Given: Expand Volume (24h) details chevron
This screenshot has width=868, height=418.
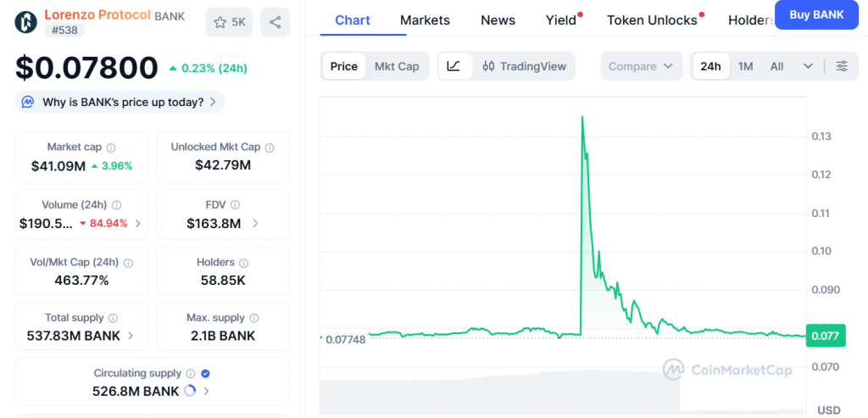Looking at the screenshot, I should (x=138, y=224).
